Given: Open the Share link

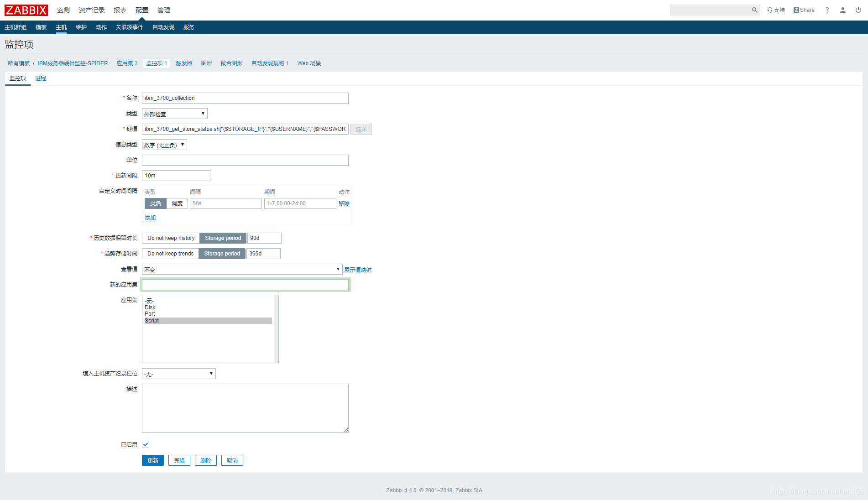Looking at the screenshot, I should point(804,10).
